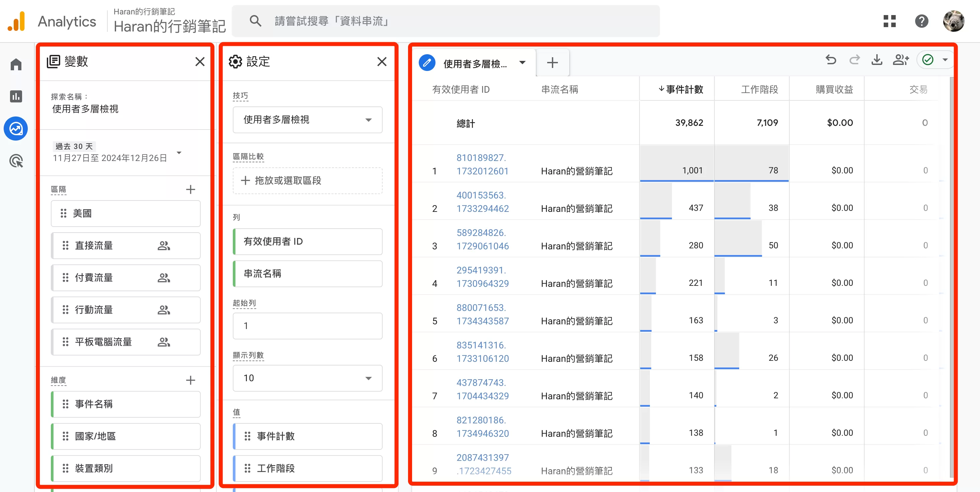Open the date range dropdown arrow

(x=179, y=153)
